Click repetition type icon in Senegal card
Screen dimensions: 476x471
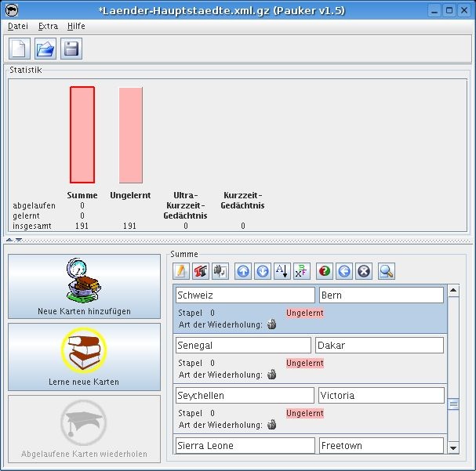271,375
